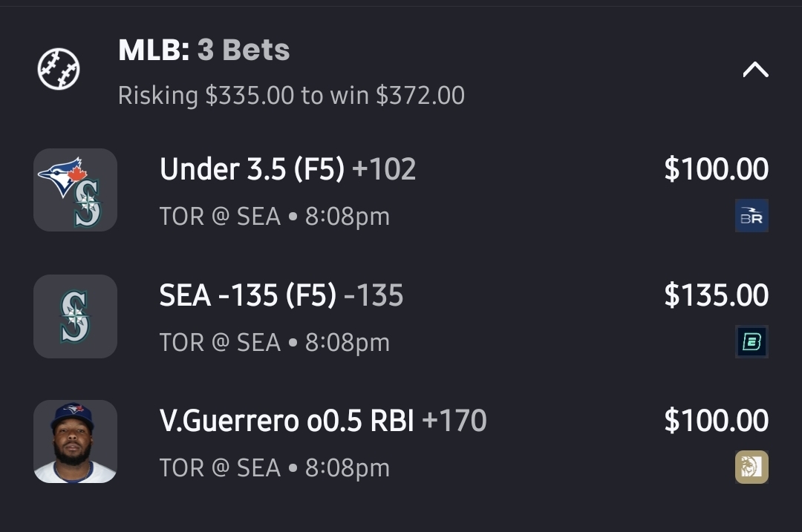Select TOR @ SEA game info under Guerrero
This screenshot has width=802, height=532.
274,468
